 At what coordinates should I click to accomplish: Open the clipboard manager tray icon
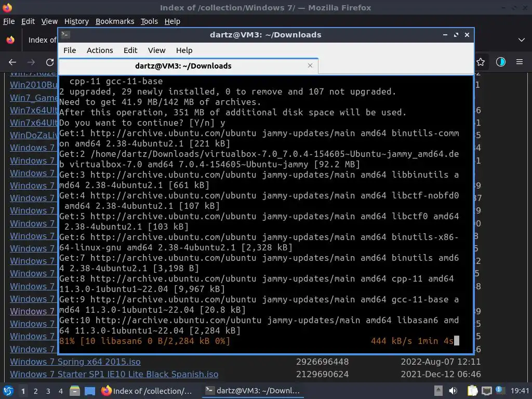pyautogui.click(x=472, y=391)
